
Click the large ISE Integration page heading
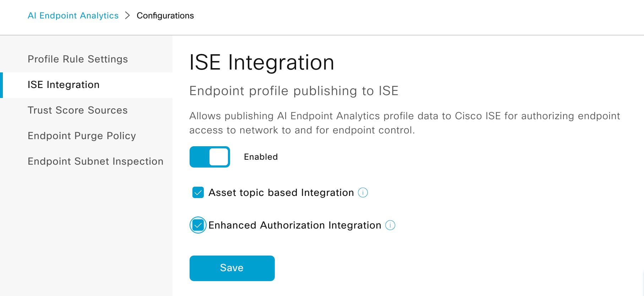(x=262, y=62)
